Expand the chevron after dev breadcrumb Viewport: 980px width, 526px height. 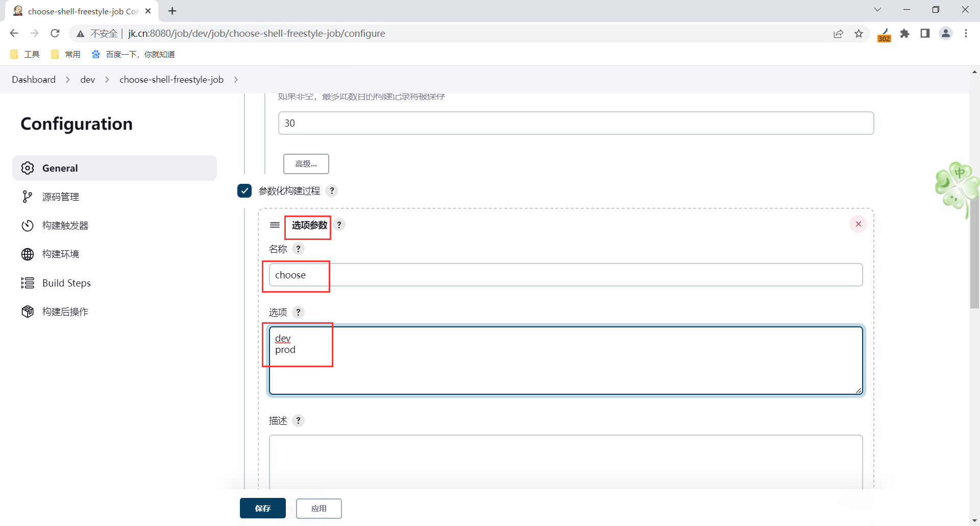pos(107,80)
